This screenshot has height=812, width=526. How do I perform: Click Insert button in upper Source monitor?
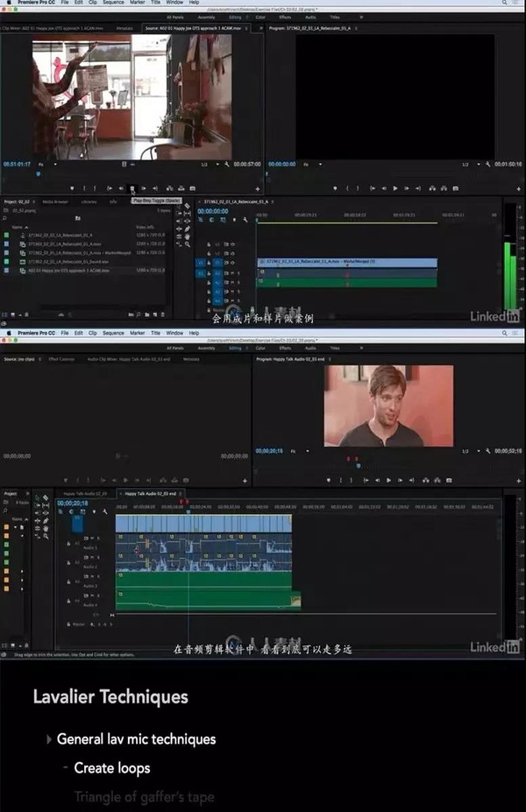(x=169, y=188)
